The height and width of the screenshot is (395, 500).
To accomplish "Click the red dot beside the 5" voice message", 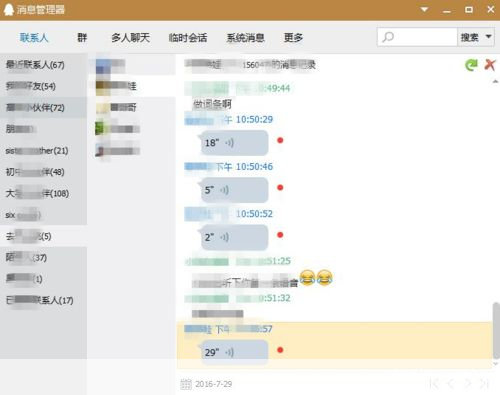I will (280, 188).
